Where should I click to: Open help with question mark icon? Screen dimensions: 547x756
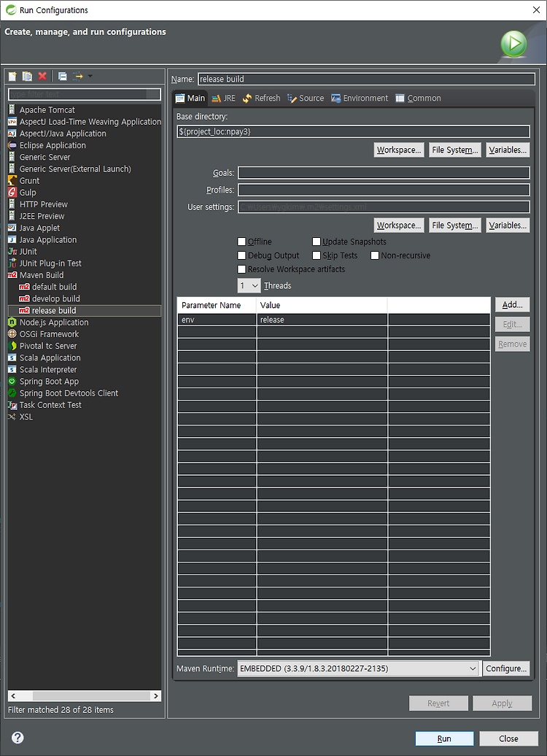pyautogui.click(x=18, y=738)
